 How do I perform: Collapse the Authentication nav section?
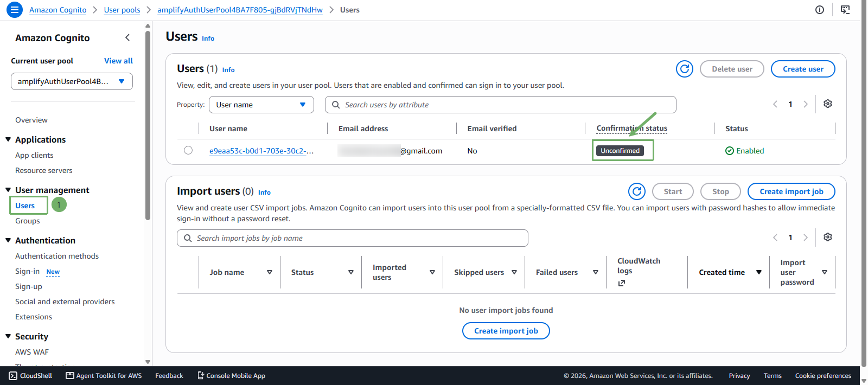[8, 240]
